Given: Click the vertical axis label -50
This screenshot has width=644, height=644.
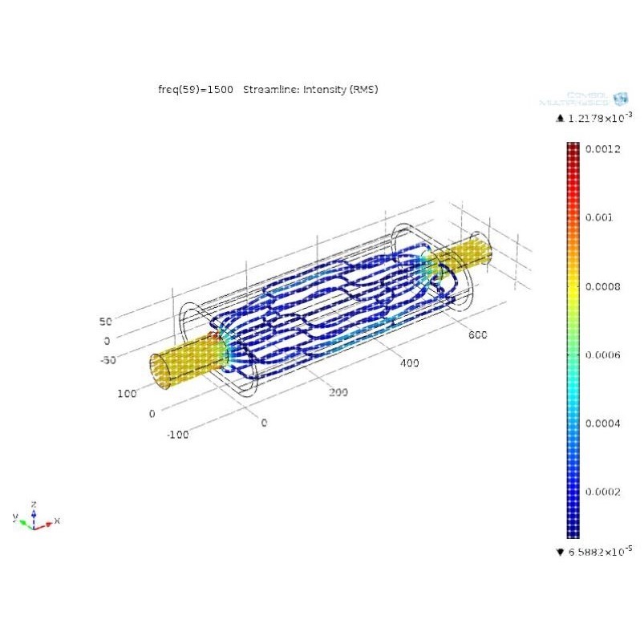Looking at the screenshot, I should (108, 360).
